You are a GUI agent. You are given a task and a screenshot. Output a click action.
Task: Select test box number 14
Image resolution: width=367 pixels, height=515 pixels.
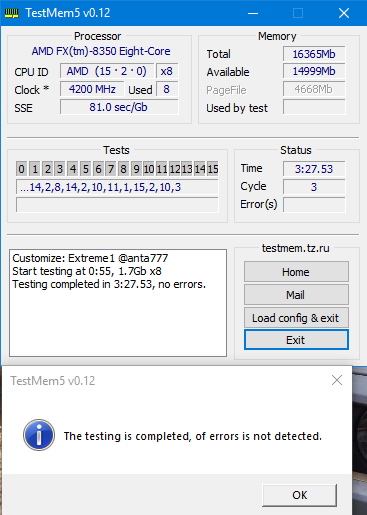click(x=200, y=169)
